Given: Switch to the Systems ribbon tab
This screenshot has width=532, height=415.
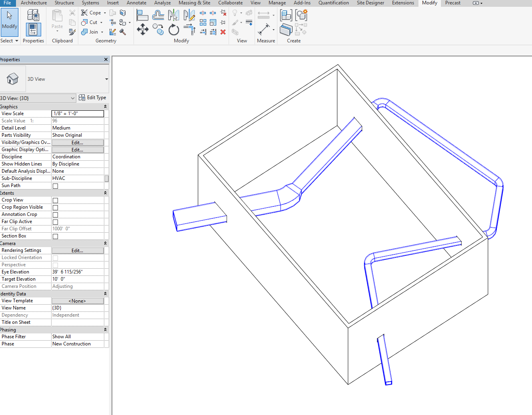Looking at the screenshot, I should point(90,3).
